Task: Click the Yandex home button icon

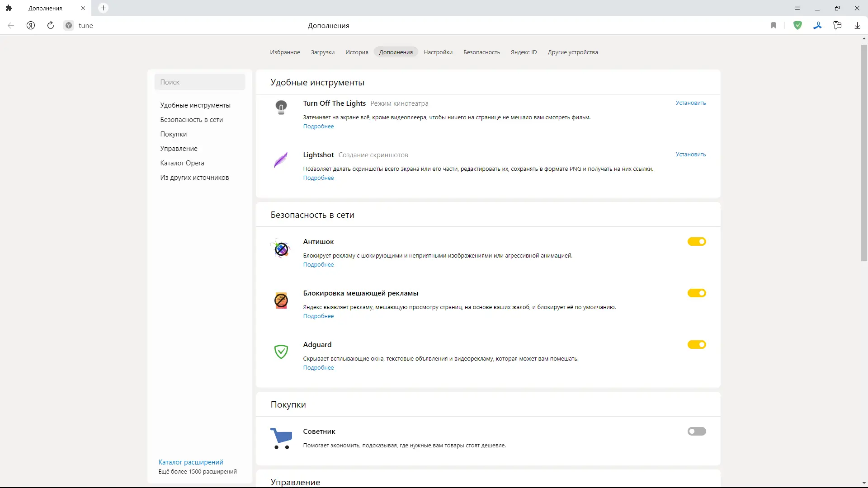Action: pos(31,26)
